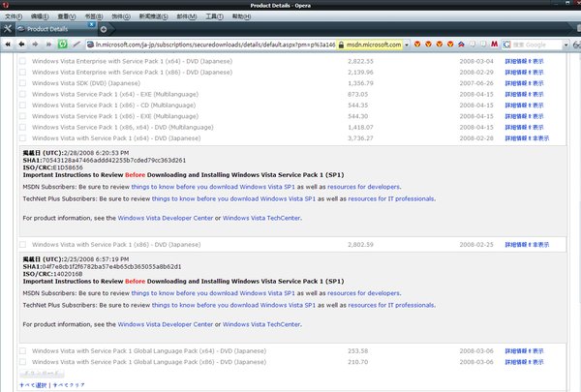Viewport: 581px width, 392px height.
Task: Show details for Service Pack 1 (x86) EXE
Action: point(524,116)
